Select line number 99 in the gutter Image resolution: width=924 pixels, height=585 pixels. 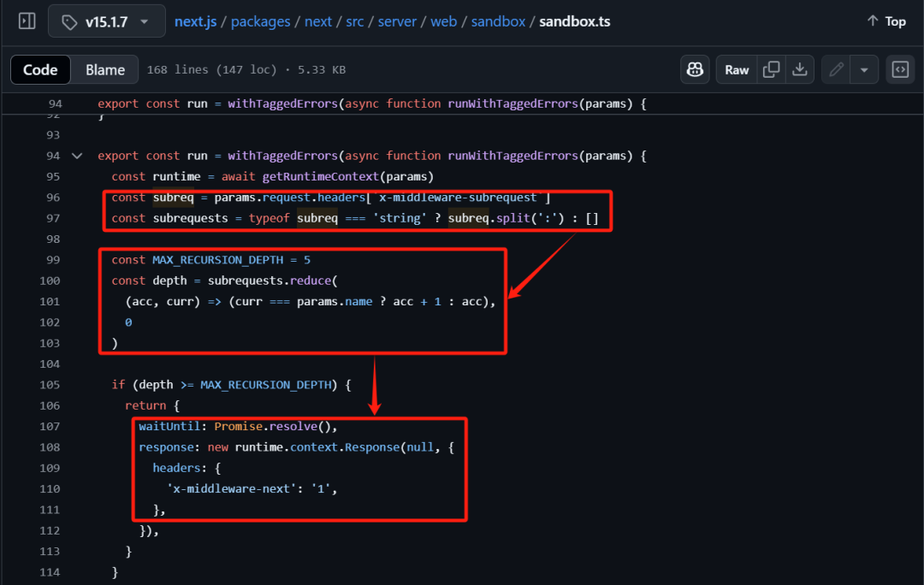[x=53, y=260]
